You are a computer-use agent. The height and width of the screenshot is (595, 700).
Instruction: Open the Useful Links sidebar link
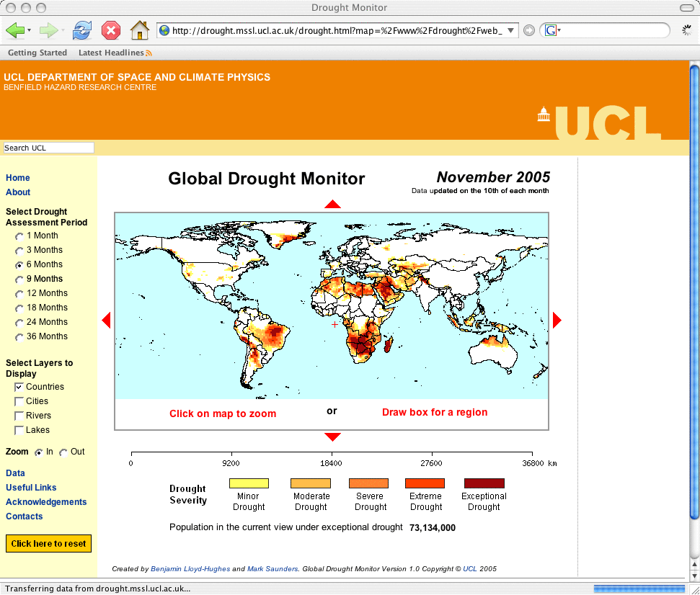(x=31, y=488)
